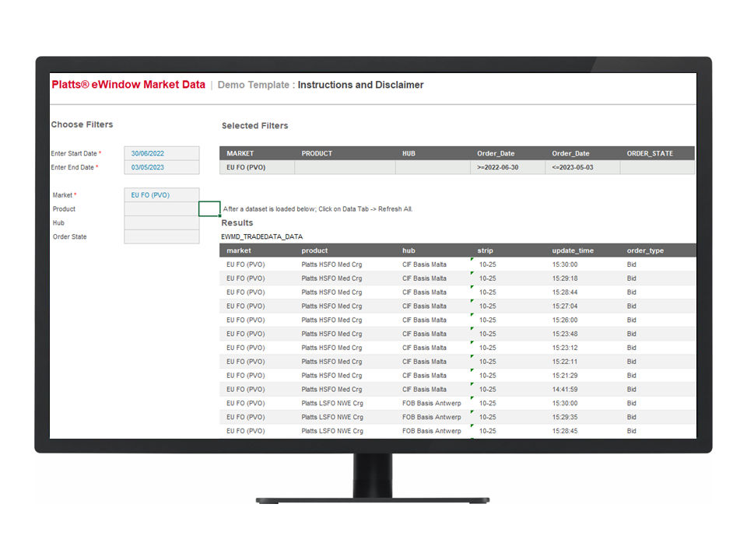Click the lowercase market column header in Results

(x=239, y=250)
